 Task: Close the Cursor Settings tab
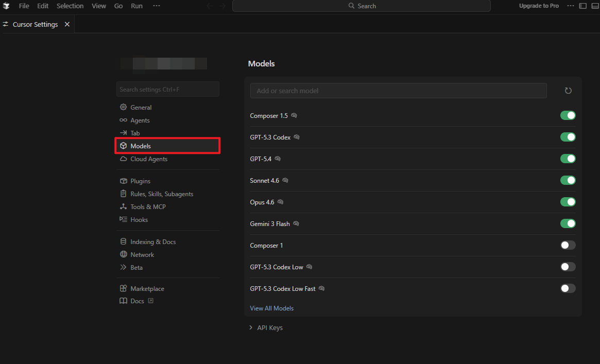(x=67, y=24)
